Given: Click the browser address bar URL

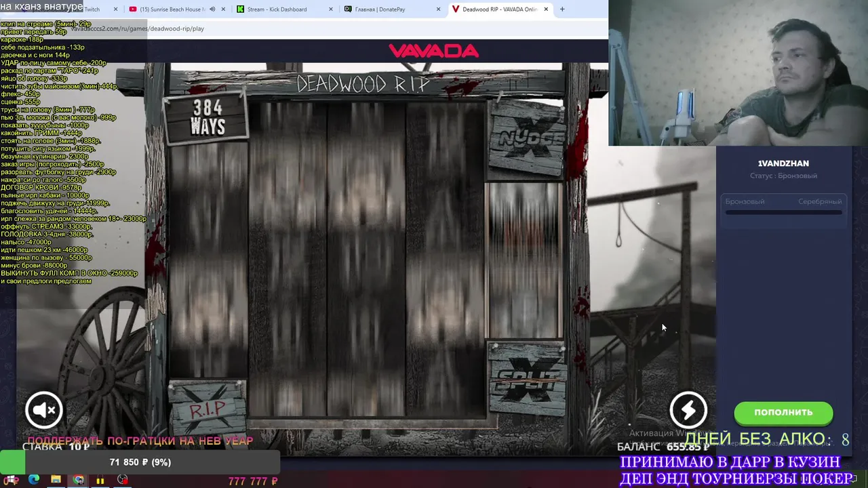Looking at the screenshot, I should [x=137, y=28].
